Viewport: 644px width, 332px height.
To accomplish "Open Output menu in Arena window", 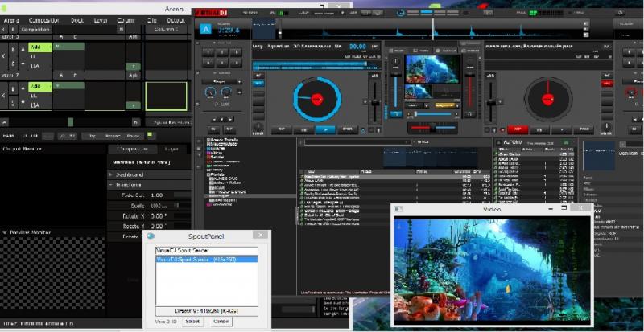I will click(x=175, y=21).
